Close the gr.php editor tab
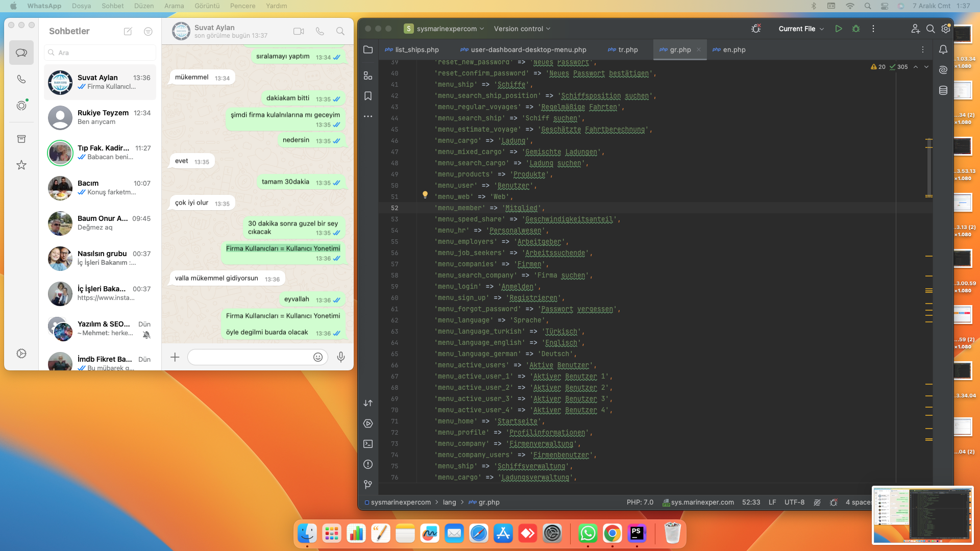The width and height of the screenshot is (980, 551). point(699,49)
